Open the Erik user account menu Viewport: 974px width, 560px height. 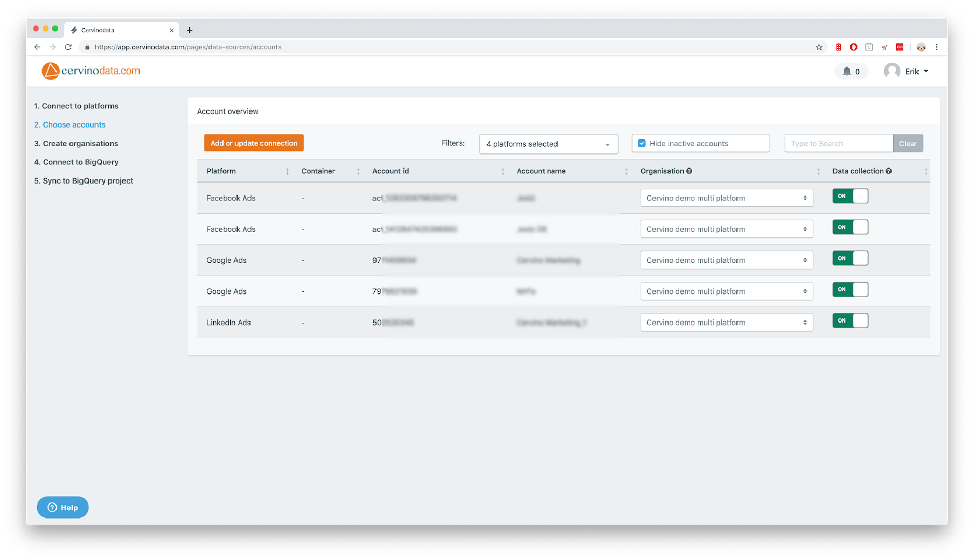pos(906,72)
